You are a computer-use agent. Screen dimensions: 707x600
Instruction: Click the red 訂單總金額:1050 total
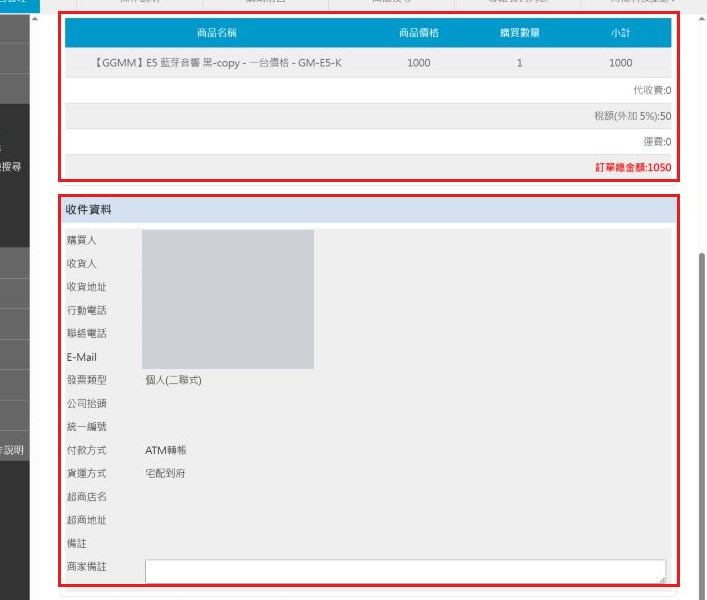tap(633, 167)
